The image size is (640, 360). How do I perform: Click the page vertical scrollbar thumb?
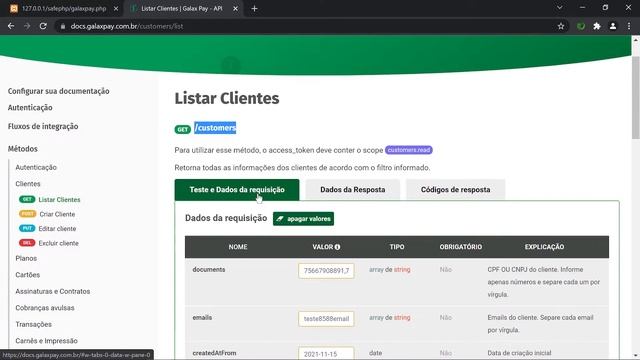click(x=636, y=98)
